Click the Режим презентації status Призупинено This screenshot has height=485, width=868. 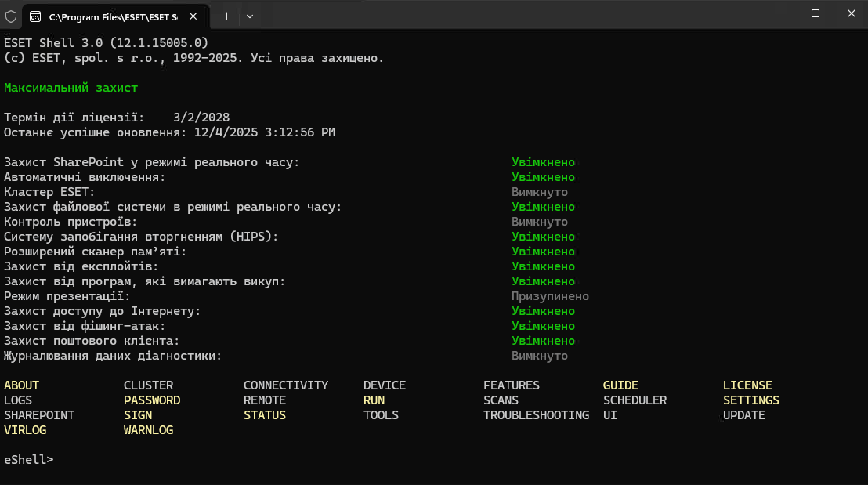click(x=550, y=296)
